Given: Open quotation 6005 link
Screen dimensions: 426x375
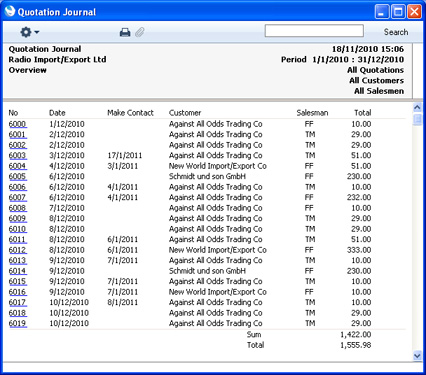Looking at the screenshot, I should [18, 176].
